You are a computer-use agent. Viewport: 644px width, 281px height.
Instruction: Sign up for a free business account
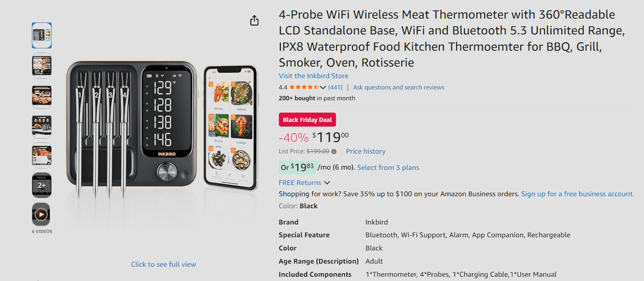click(x=577, y=194)
